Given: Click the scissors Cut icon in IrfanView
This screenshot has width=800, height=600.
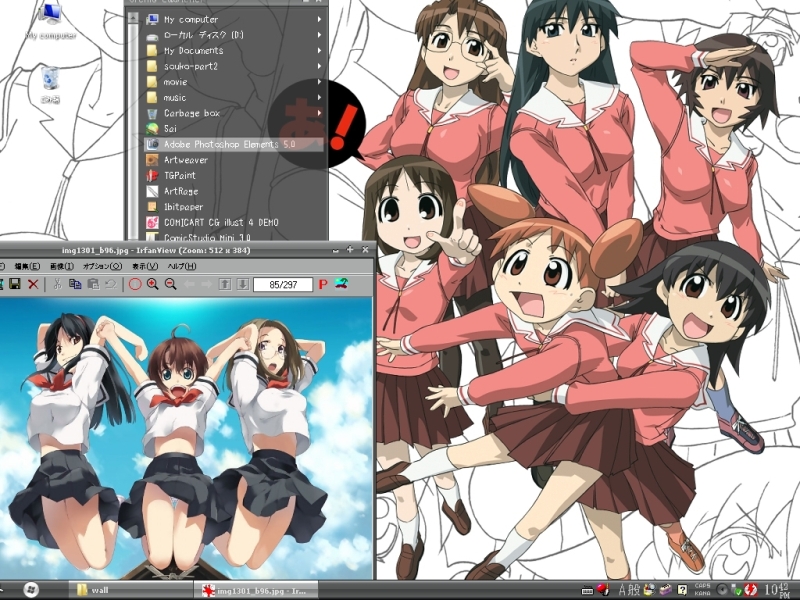Looking at the screenshot, I should point(57,284).
